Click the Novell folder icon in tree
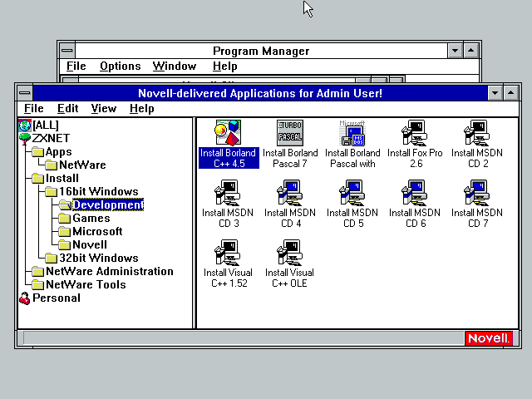 tap(65, 245)
